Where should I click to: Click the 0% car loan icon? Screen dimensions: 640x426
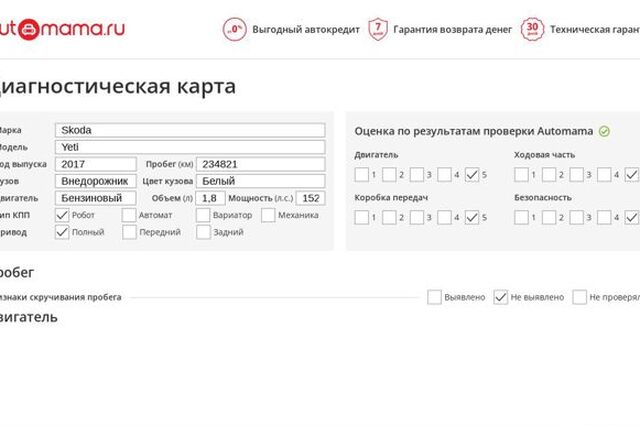pyautogui.click(x=235, y=29)
